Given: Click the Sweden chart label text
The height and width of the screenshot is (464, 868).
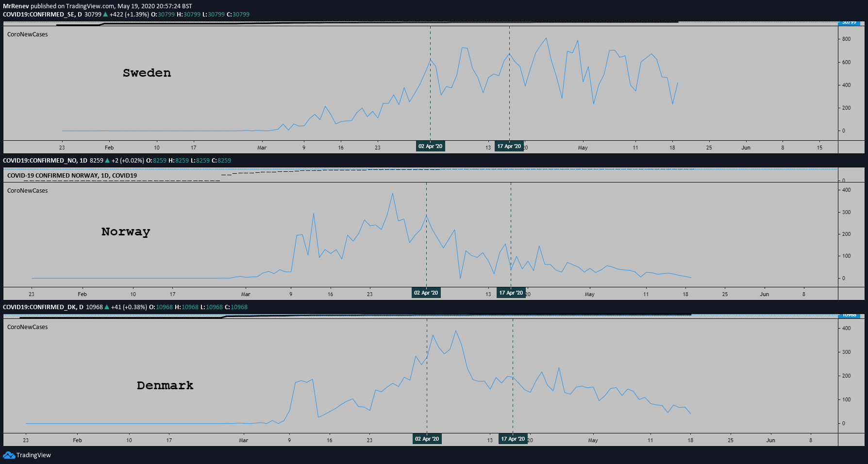Looking at the screenshot, I should click(x=147, y=73).
